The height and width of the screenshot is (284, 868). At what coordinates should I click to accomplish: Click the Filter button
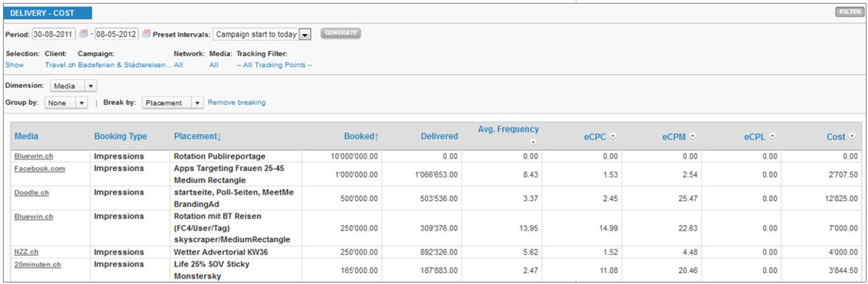(x=849, y=12)
